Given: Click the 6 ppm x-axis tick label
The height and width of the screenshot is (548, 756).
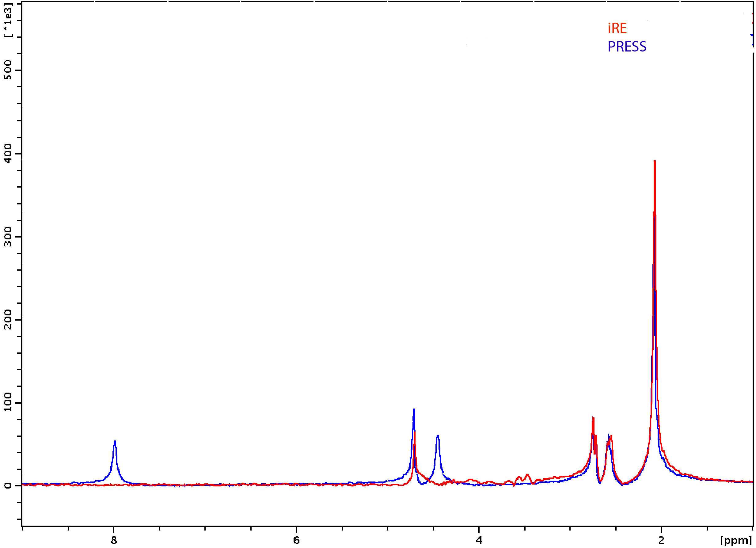Looking at the screenshot, I should [296, 540].
